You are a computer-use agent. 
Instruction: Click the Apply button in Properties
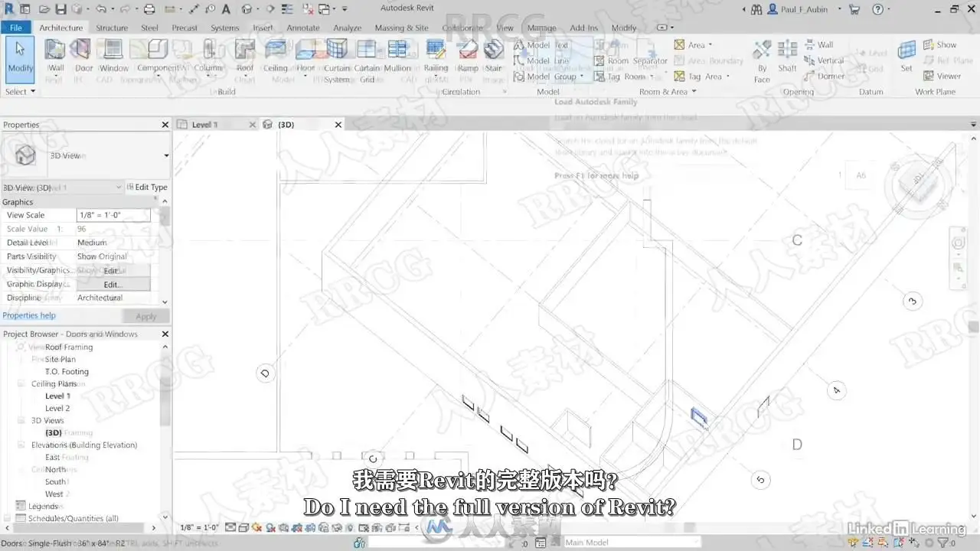pos(145,316)
